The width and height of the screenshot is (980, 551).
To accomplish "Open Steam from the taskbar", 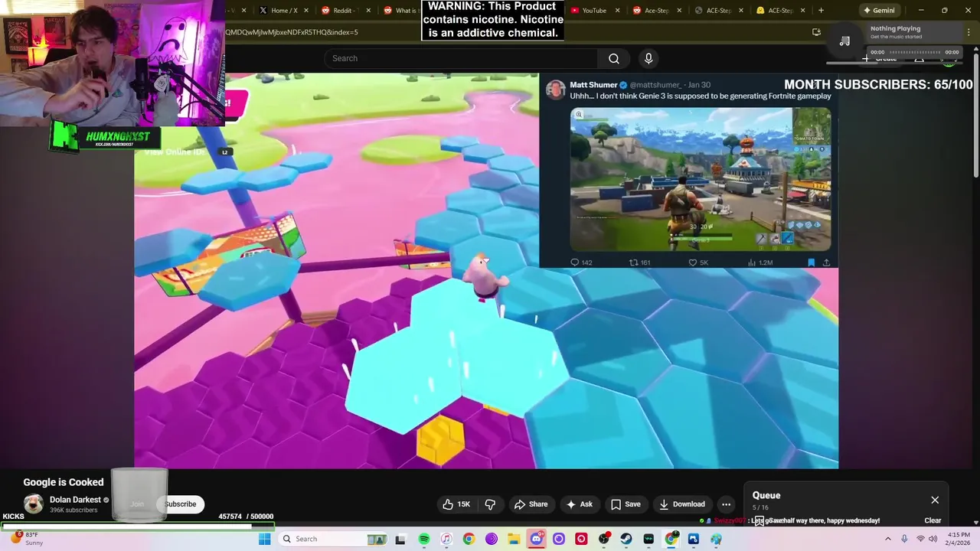I will coord(626,539).
